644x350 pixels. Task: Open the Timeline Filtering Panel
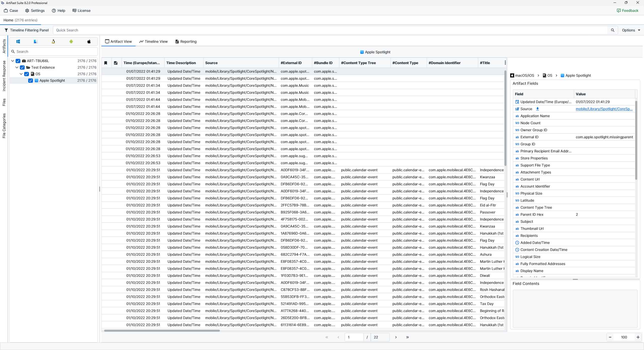click(26, 30)
